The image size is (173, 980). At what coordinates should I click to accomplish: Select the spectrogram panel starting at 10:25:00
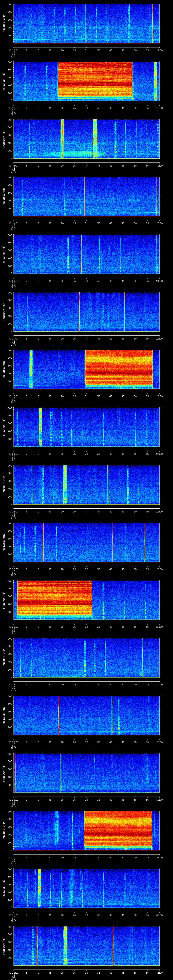(87, 542)
